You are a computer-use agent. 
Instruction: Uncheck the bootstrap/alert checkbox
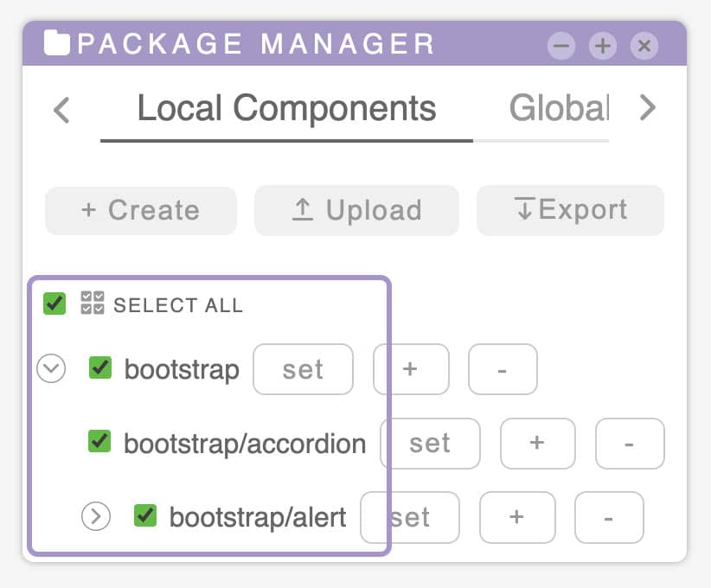[145, 515]
